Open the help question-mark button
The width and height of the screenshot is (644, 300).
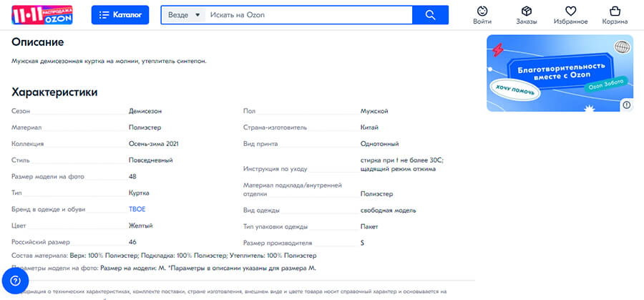15,281
